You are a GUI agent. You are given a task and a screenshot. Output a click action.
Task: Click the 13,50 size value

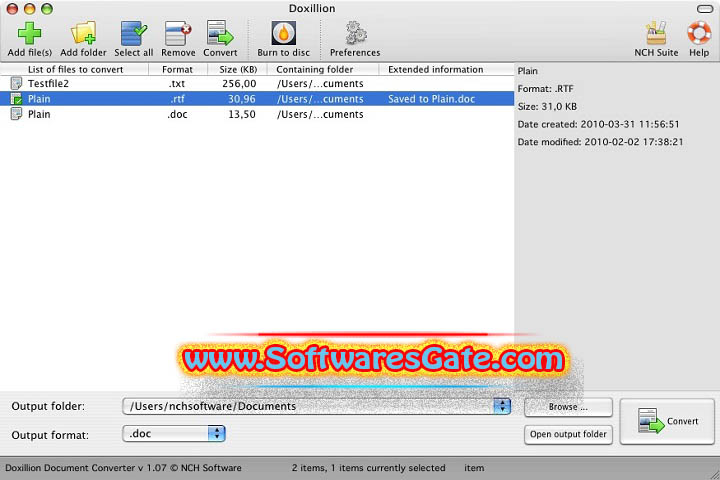242,114
